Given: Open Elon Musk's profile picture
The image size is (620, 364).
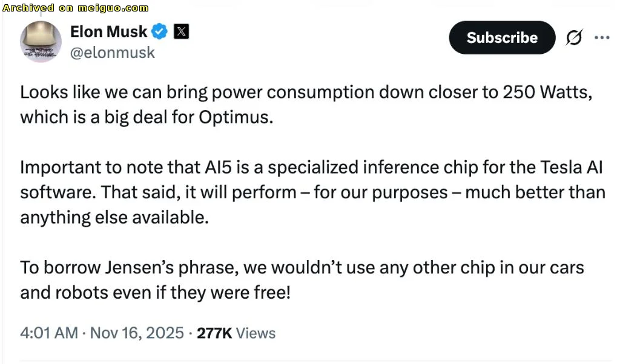Looking at the screenshot, I should 41,42.
